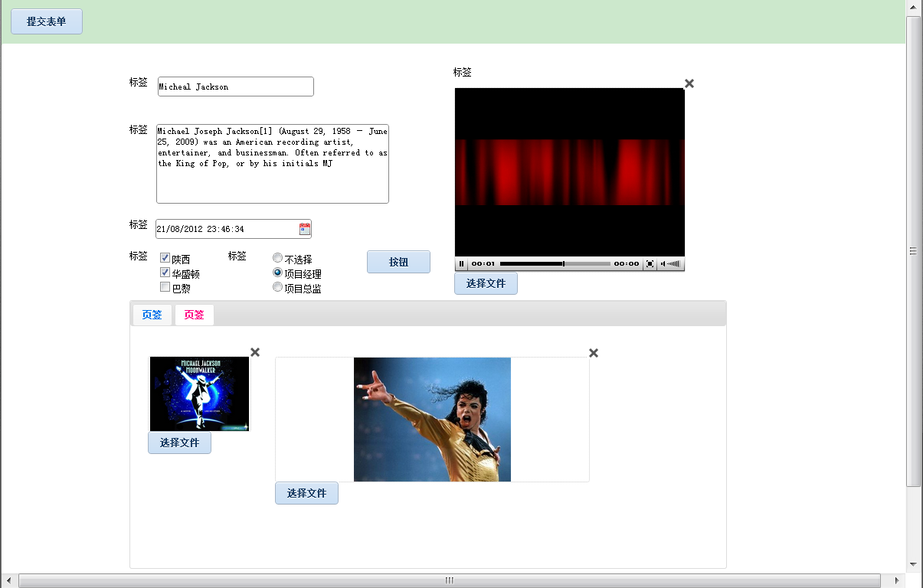Choose a file with the video's 选择文件 button
Screen dimensions: 923x588
pyautogui.click(x=486, y=283)
